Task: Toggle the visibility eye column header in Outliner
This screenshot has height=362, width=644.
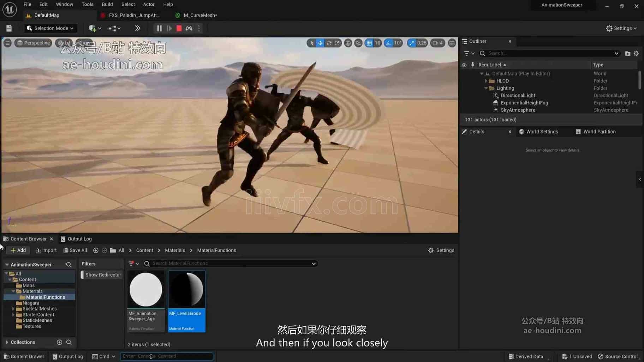Action: pos(464,65)
